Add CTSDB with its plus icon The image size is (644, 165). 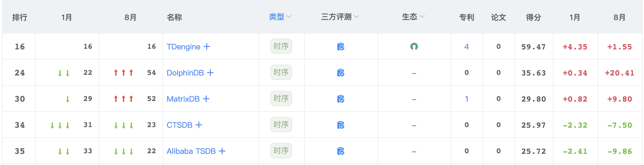(x=199, y=125)
